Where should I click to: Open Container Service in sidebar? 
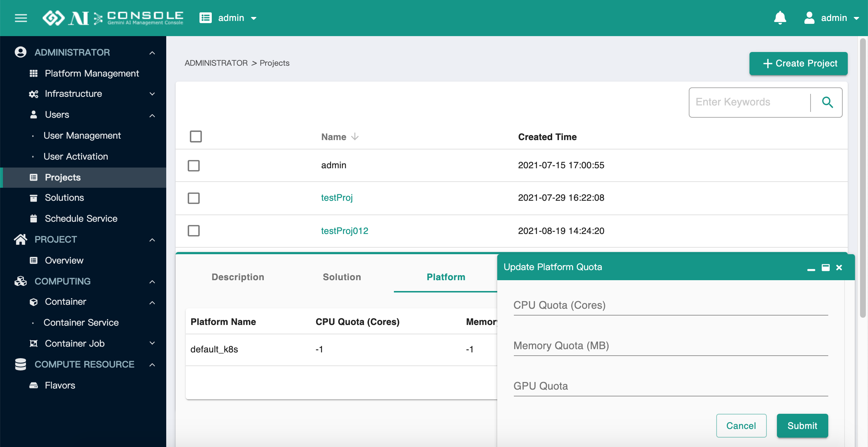pos(81,322)
